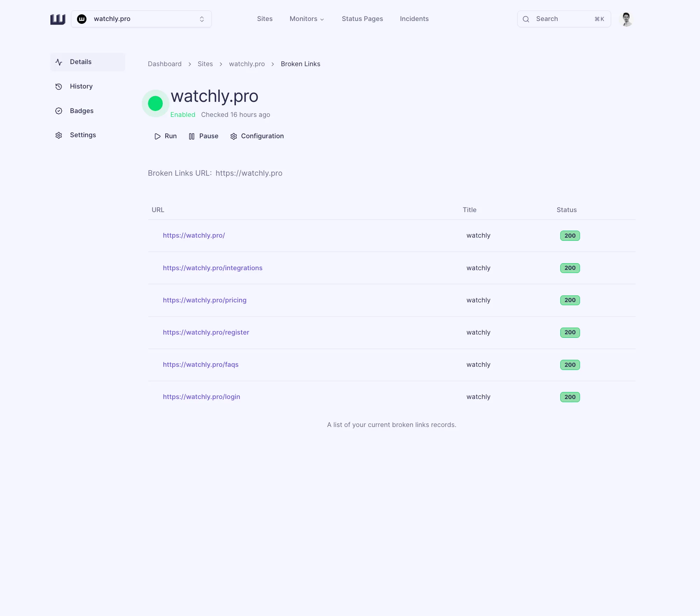Viewport: 700px width, 616px height.
Task: Open the user profile avatar
Action: [x=626, y=19]
